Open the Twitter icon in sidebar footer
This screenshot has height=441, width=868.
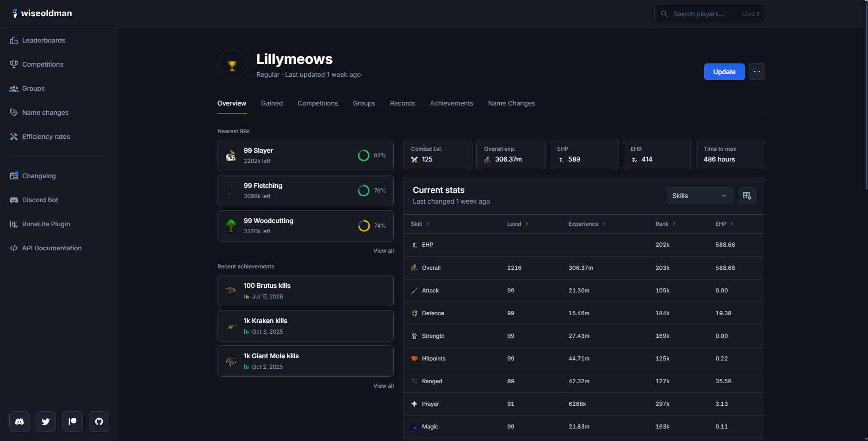46,422
